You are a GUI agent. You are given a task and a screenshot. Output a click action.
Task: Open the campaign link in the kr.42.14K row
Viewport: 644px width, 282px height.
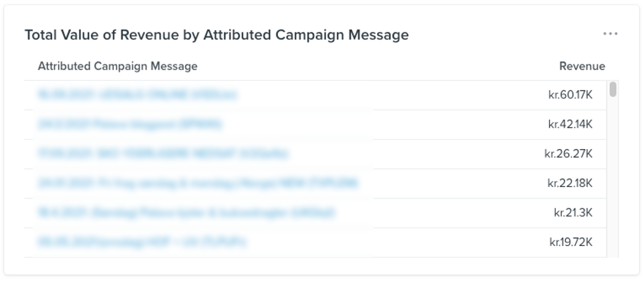(x=130, y=124)
